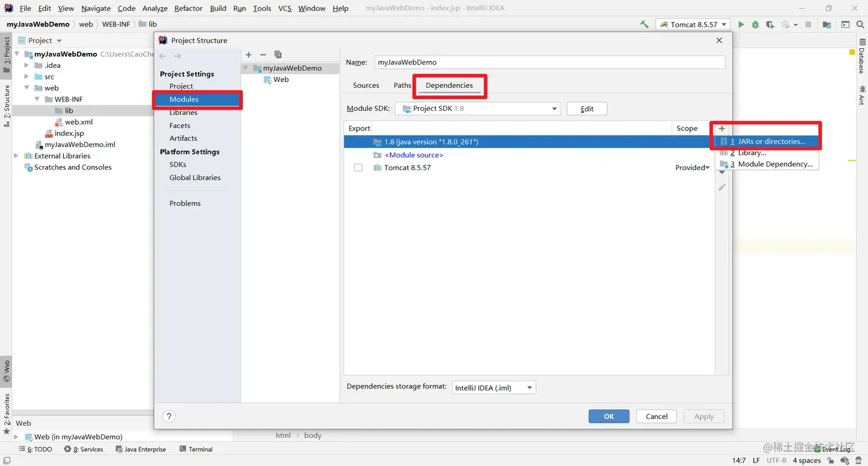Change the Provided scope dropdown for Tomcat
Image resolution: width=868 pixels, height=466 pixels.
point(692,168)
